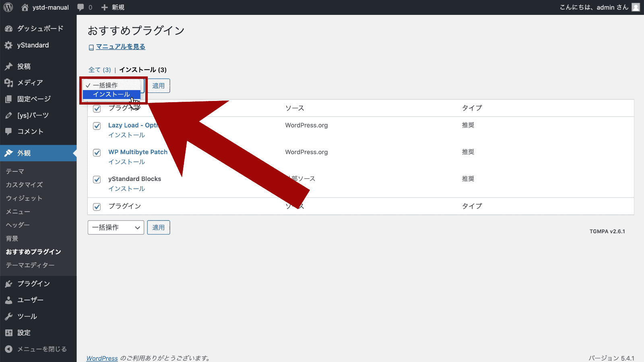Click the バージョン 5.4.1 footer text
Image resolution: width=644 pixels, height=362 pixels.
[611, 358]
